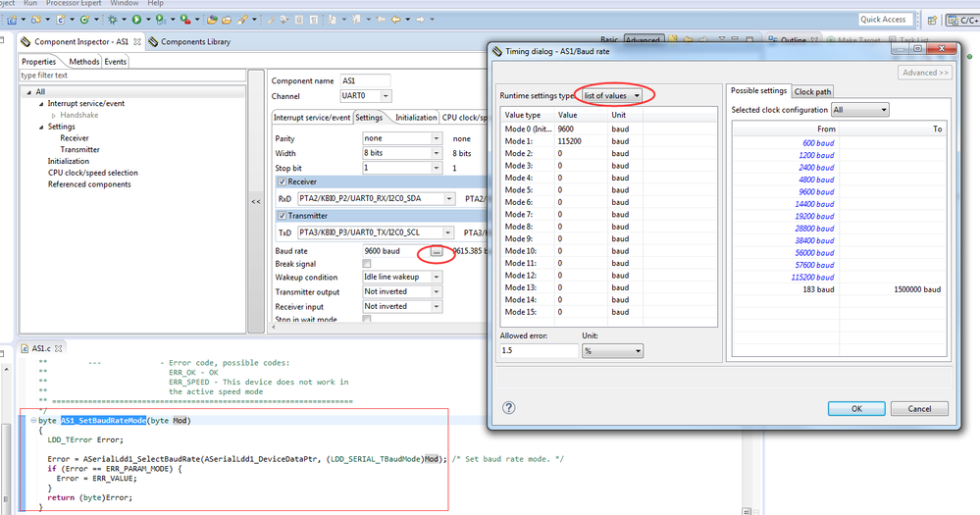Click Cancel in Timing dialog
The height and width of the screenshot is (515, 980).
pos(919,409)
